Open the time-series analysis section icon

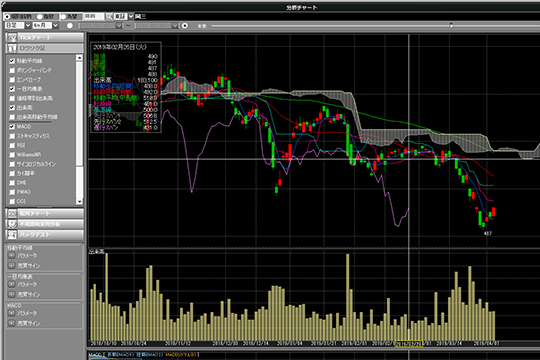(12, 224)
